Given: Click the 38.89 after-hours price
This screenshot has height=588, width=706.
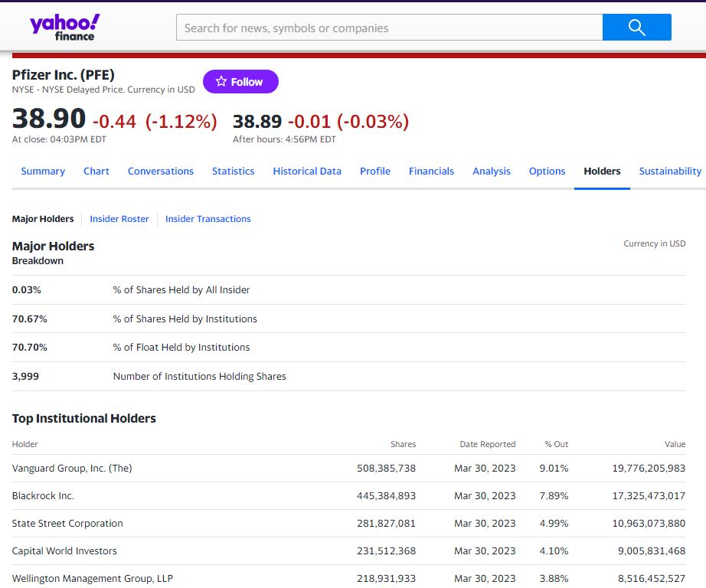Looking at the screenshot, I should (257, 122).
